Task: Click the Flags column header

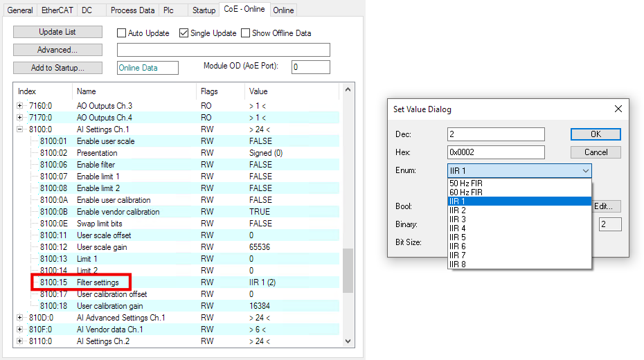Action: (221, 91)
